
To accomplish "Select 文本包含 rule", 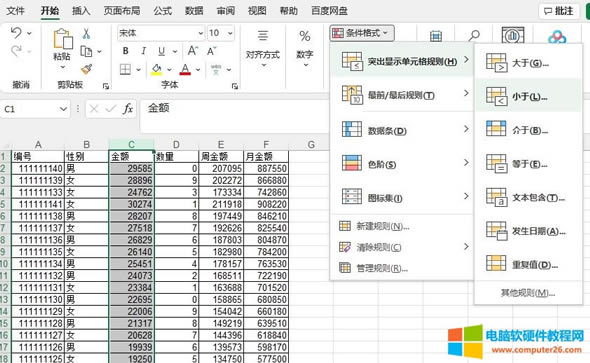I will 528,197.
